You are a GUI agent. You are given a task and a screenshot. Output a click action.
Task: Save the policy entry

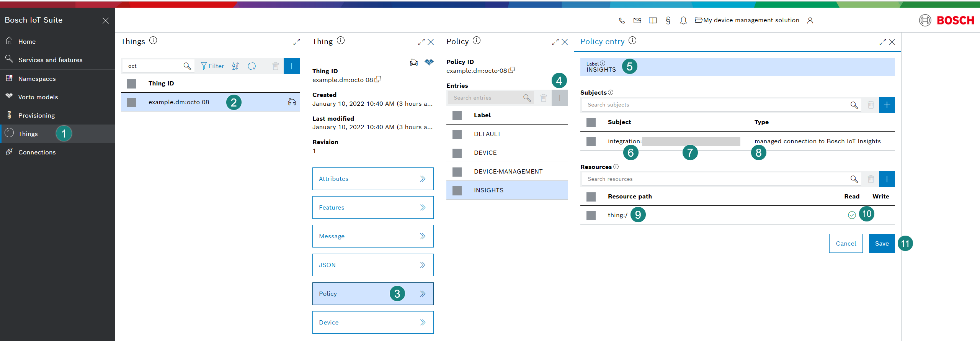pyautogui.click(x=882, y=243)
